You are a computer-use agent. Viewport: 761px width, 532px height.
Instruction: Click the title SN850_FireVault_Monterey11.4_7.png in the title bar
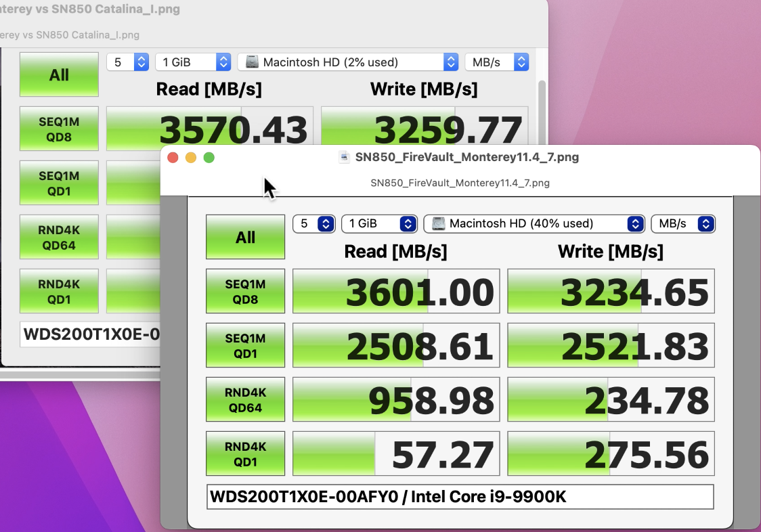tap(467, 157)
